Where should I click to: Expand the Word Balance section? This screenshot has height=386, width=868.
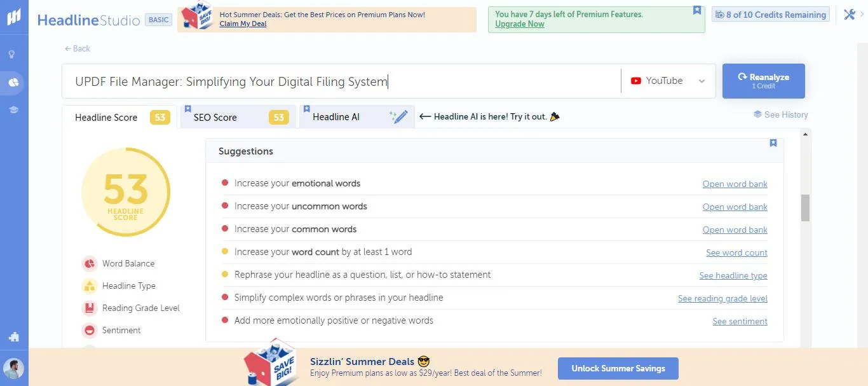point(128,263)
